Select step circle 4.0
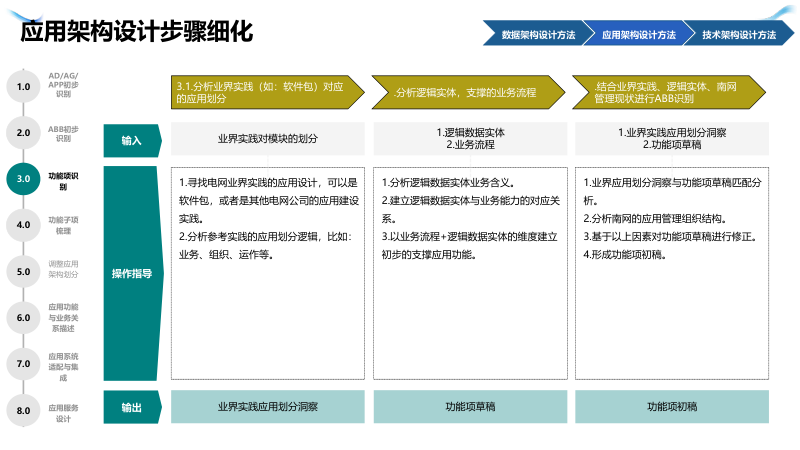The image size is (800, 450). pos(23,225)
